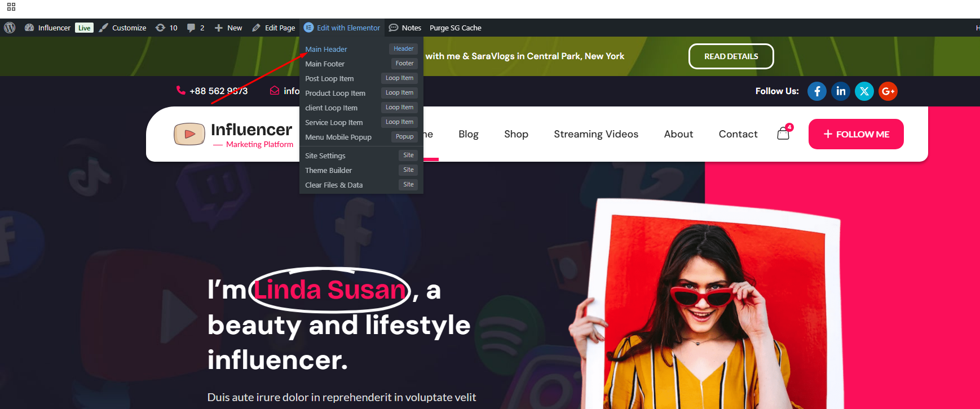Go to the Blog page
Screen dimensions: 980x409
pyautogui.click(x=468, y=134)
